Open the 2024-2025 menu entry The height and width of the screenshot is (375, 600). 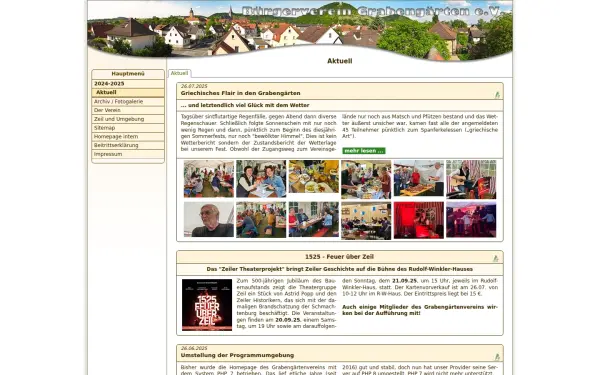[128, 83]
